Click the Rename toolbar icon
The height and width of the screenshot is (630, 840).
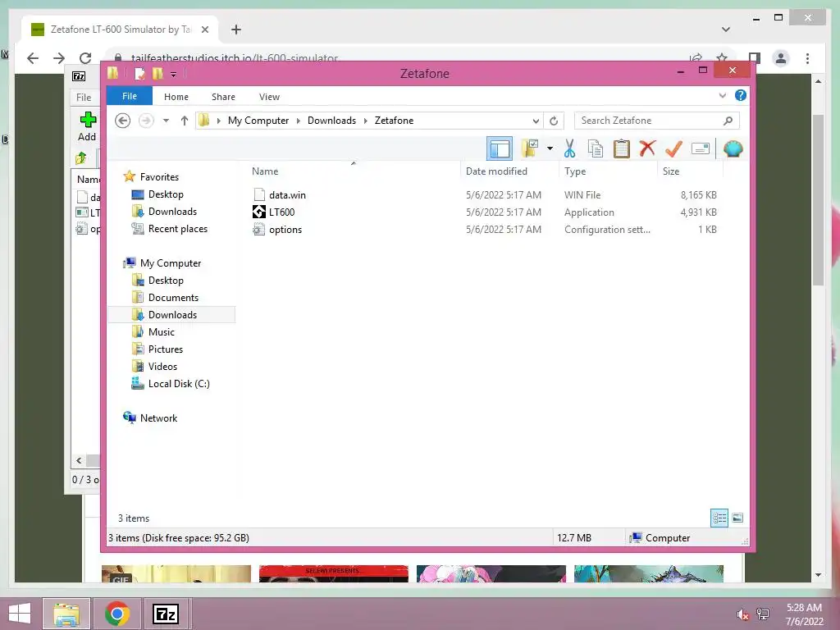(701, 148)
